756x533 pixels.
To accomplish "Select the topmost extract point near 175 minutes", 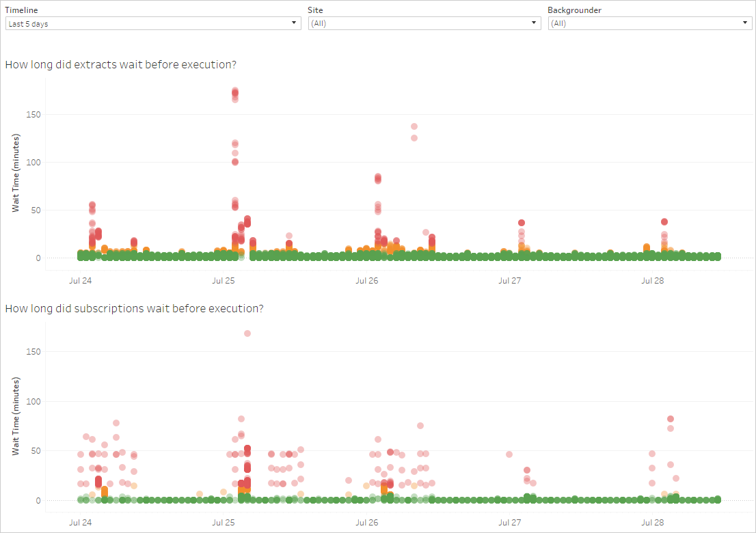I will [235, 91].
